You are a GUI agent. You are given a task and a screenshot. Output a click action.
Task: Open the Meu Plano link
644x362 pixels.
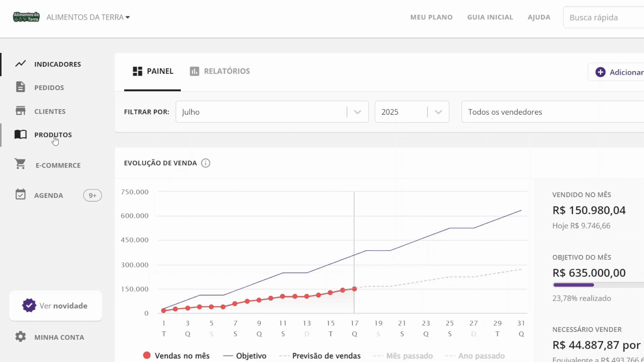[x=431, y=17]
